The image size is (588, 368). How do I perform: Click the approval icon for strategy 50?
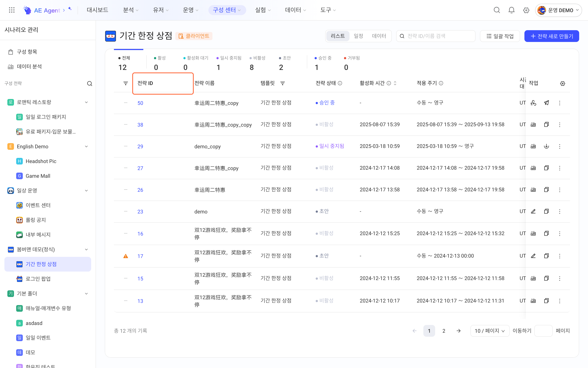[533, 103]
